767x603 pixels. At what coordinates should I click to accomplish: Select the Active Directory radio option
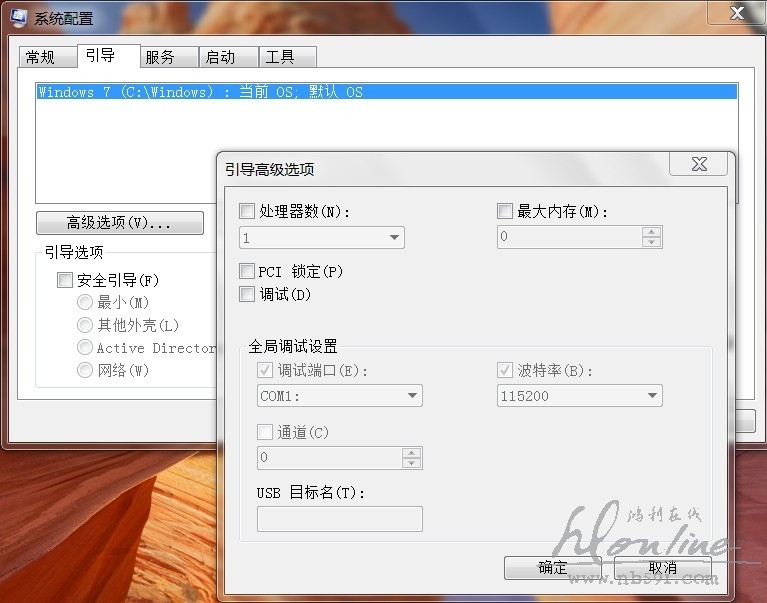click(x=85, y=347)
